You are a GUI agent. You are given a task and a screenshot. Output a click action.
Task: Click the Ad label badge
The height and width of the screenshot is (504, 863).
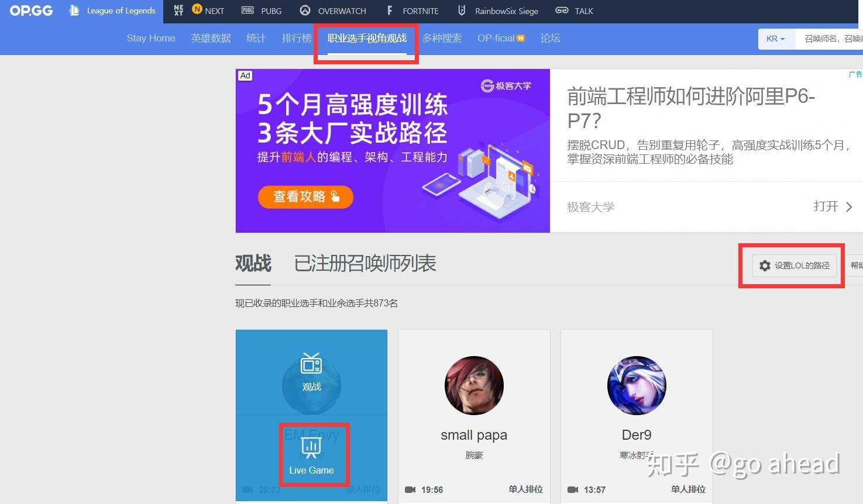click(x=245, y=75)
